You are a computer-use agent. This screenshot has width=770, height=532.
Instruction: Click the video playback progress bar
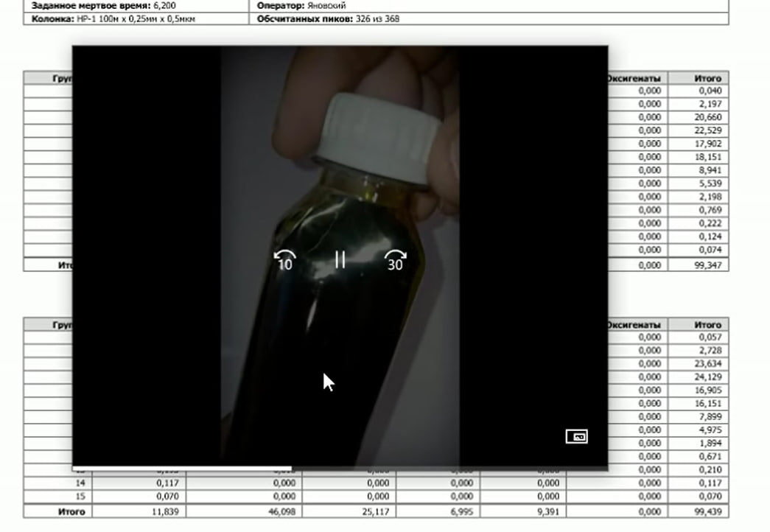(340, 468)
